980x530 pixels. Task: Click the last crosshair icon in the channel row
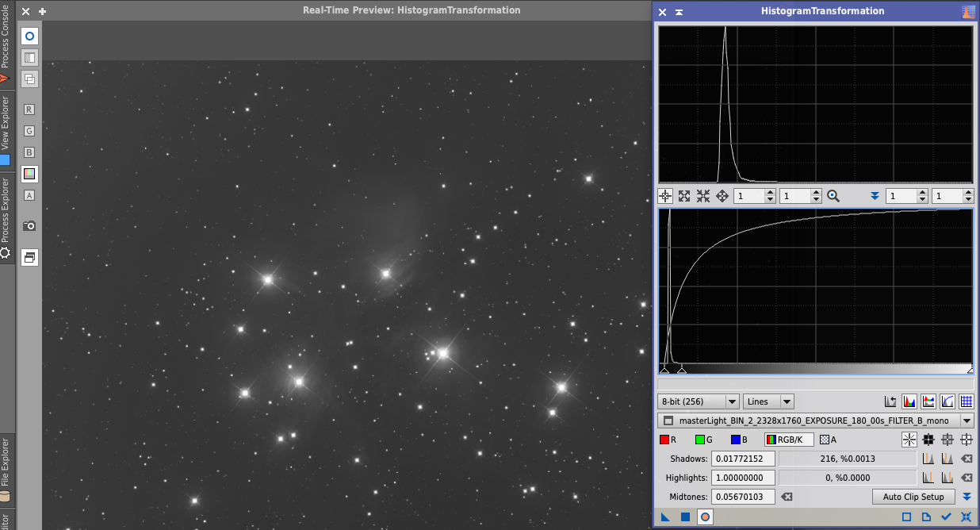[967, 440]
